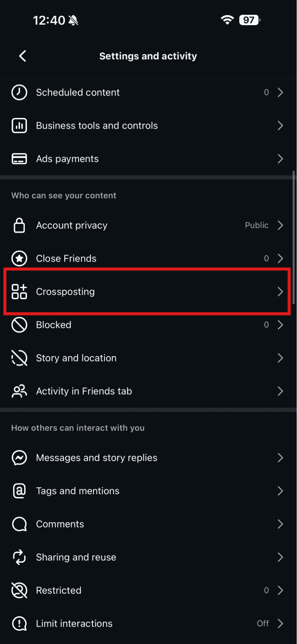297x644 pixels.
Task: Select the Settings and activity title
Action: coord(148,56)
